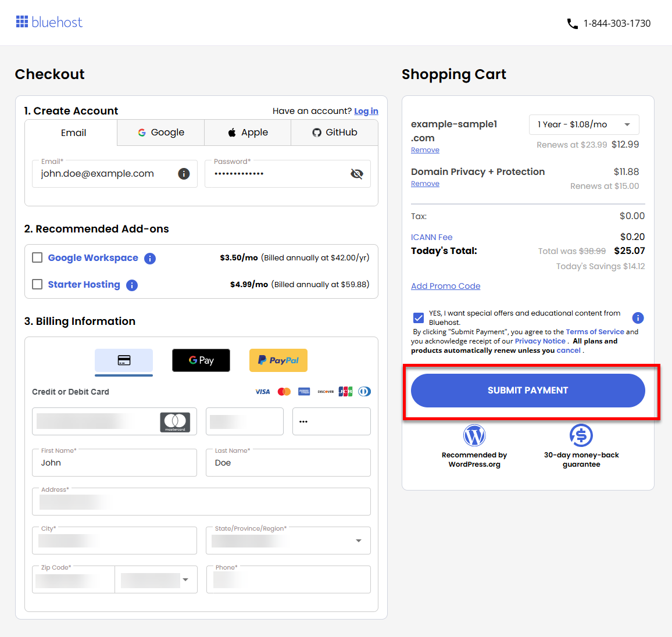This screenshot has width=672, height=637.
Task: Toggle password visibility eye icon
Action: click(356, 174)
